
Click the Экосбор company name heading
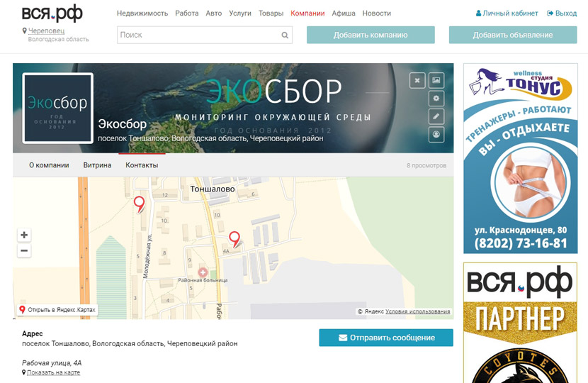coord(123,124)
